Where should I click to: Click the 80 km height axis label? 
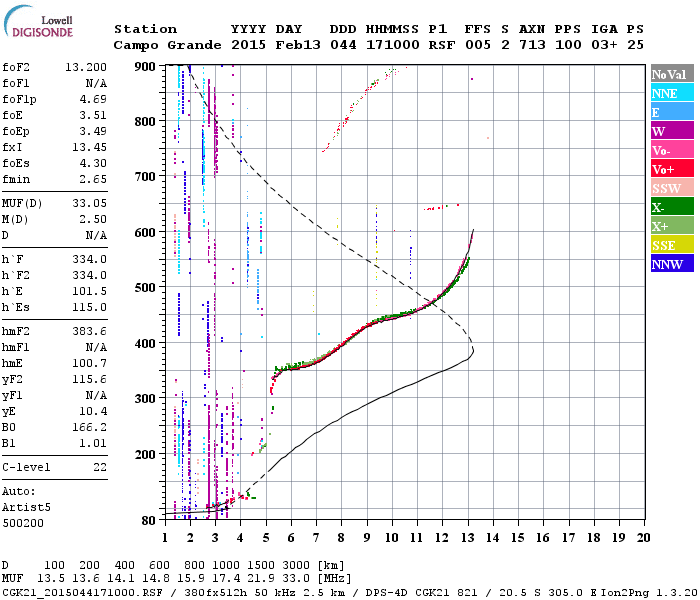[x=148, y=521]
